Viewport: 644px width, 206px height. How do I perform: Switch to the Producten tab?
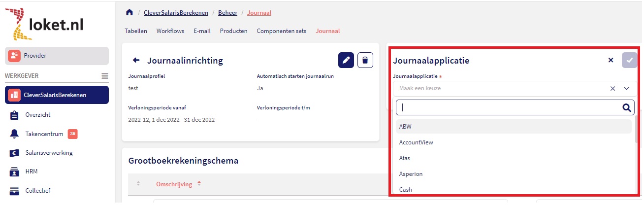[233, 31]
